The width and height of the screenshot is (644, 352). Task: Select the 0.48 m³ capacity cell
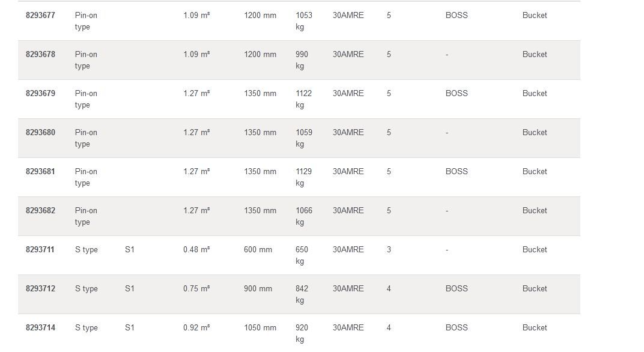point(196,250)
